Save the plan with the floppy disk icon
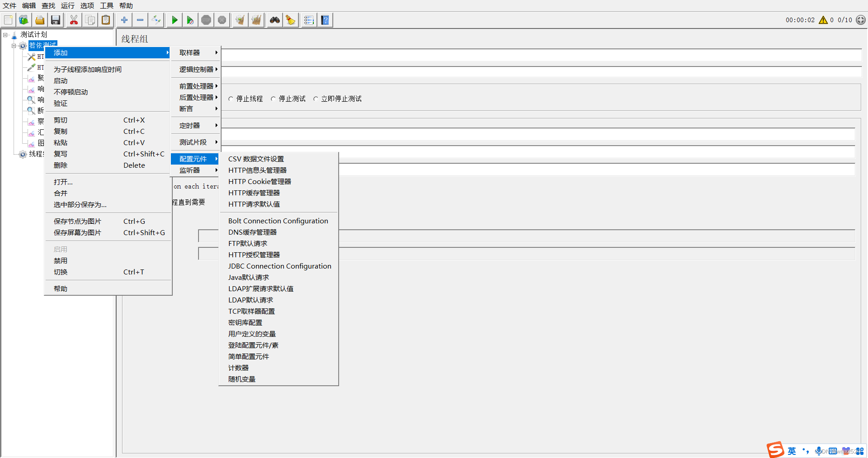The width and height of the screenshot is (868, 458). [x=56, y=20]
